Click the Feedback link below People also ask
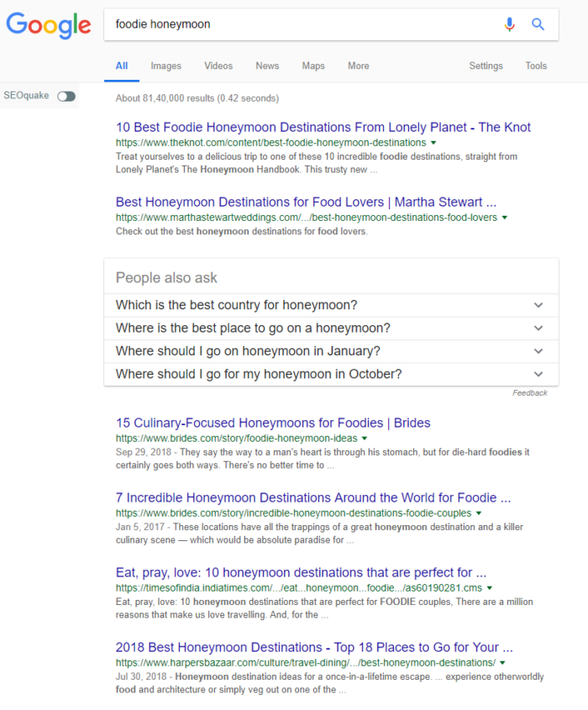Viewport: 588px width, 710px height. 529,393
